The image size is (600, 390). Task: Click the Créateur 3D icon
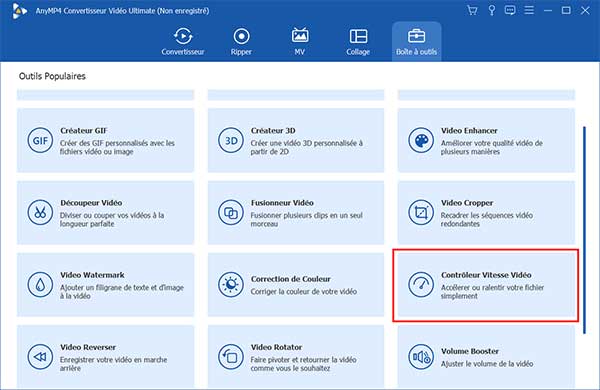click(231, 140)
